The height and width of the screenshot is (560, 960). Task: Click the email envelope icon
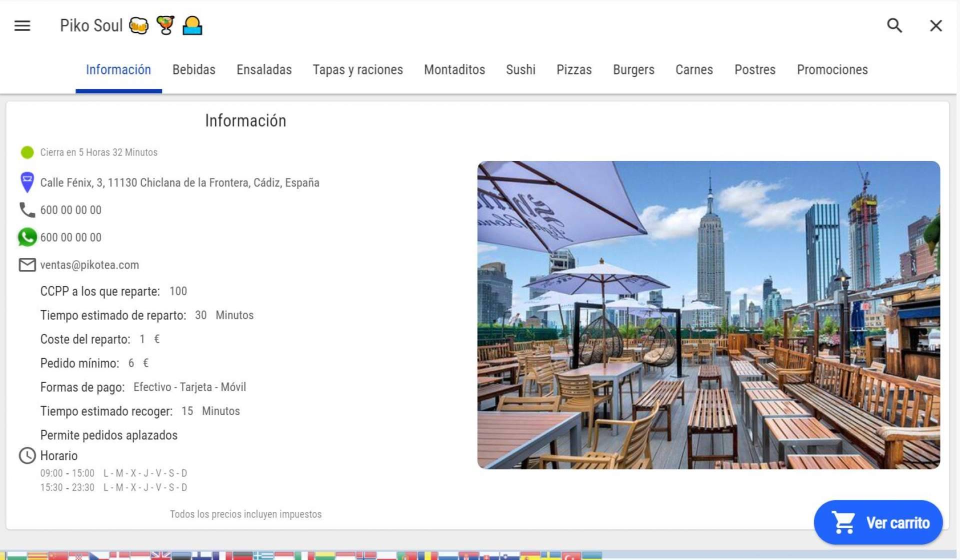point(27,264)
